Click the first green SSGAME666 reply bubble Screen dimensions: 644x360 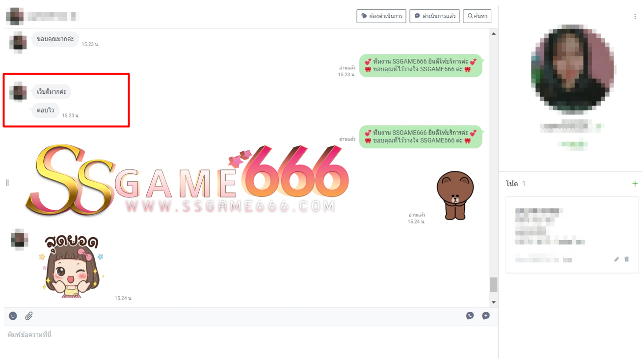421,66
